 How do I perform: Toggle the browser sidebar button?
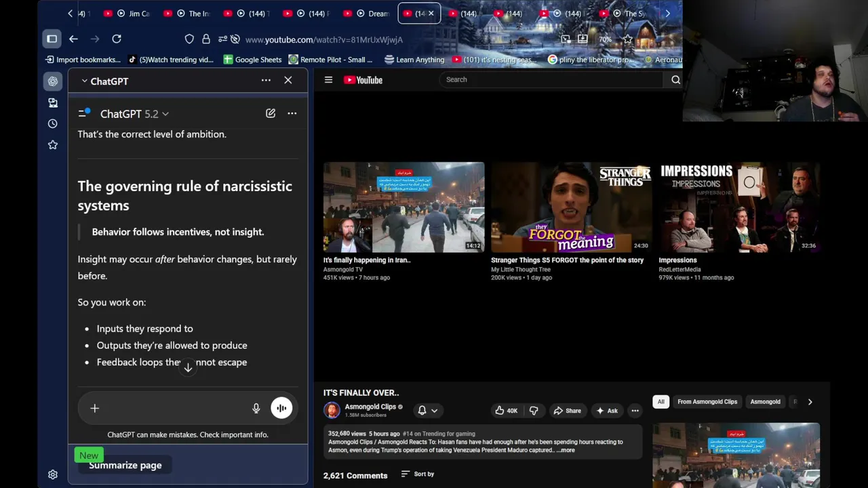point(52,39)
